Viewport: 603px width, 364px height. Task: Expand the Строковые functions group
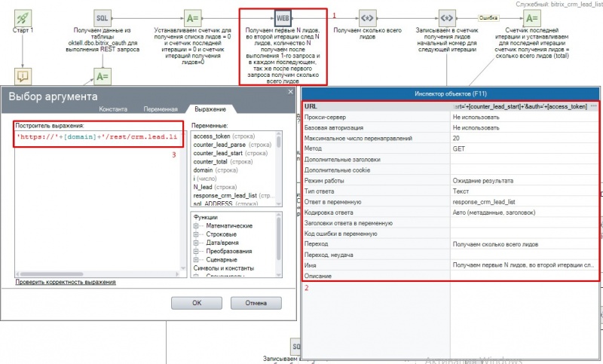pyautogui.click(x=196, y=234)
